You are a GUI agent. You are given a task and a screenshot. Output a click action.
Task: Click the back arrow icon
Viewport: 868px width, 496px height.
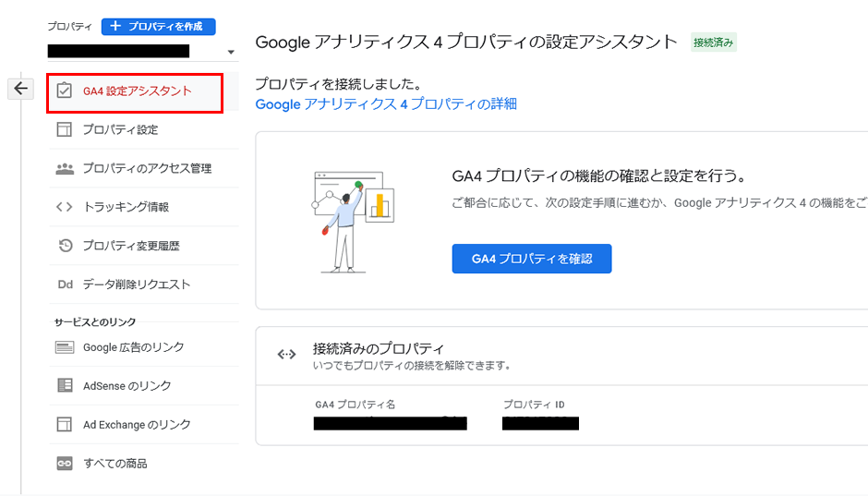pyautogui.click(x=20, y=89)
